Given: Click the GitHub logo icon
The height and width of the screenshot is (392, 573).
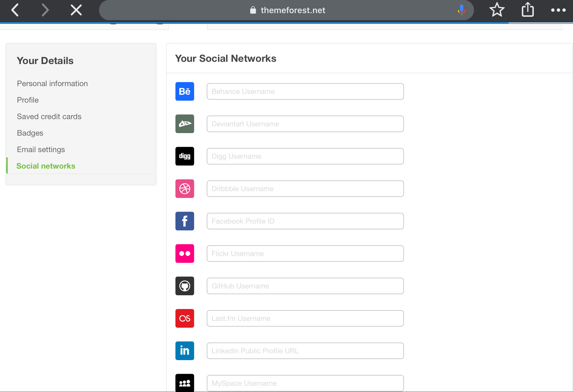Looking at the screenshot, I should [185, 286].
